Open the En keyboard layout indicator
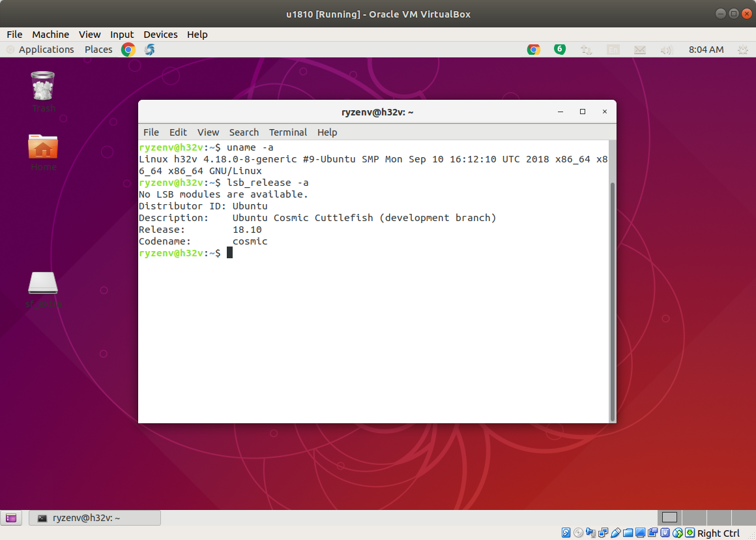Image resolution: width=756 pixels, height=540 pixels. point(613,50)
